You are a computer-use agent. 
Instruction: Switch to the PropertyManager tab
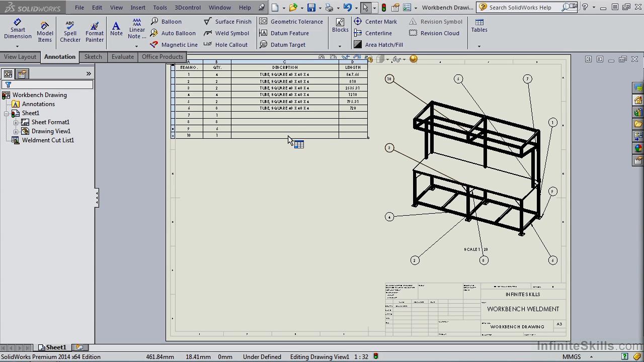(22, 74)
